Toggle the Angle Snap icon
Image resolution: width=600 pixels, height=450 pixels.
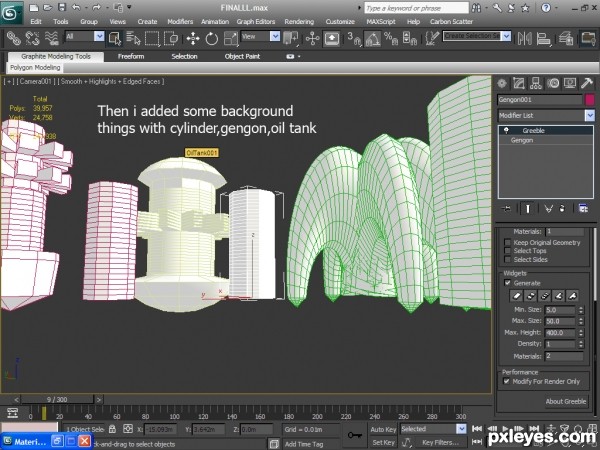372,38
